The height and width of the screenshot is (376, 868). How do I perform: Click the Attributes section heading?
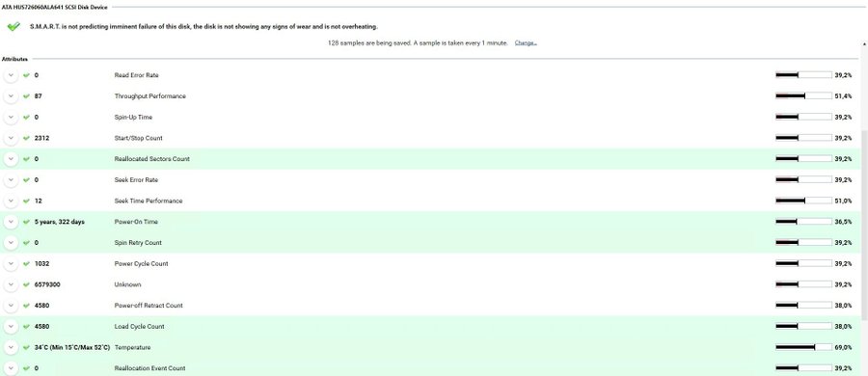point(14,59)
